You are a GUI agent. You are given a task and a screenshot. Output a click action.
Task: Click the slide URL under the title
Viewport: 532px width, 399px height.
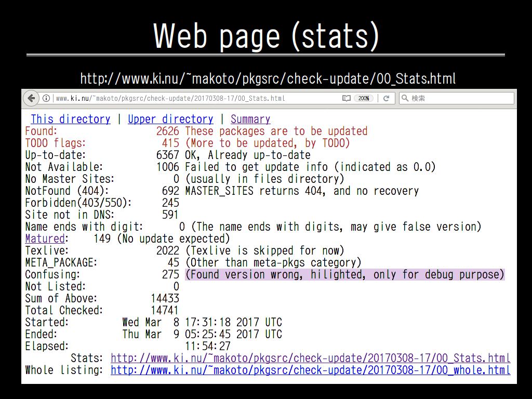click(268, 79)
